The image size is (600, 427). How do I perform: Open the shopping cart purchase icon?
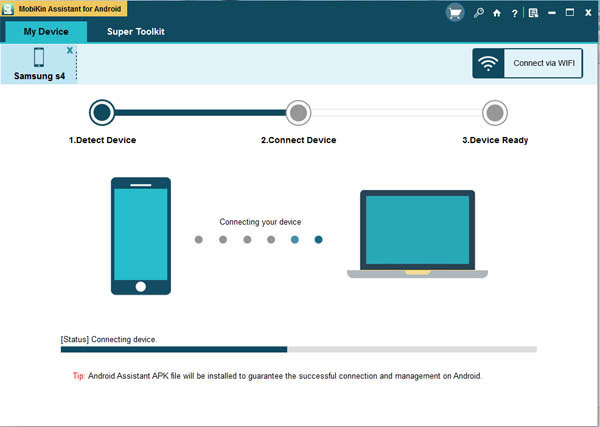455,13
